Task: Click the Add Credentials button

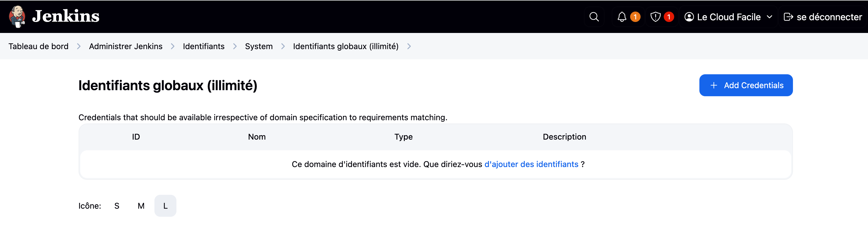Action: click(x=746, y=86)
